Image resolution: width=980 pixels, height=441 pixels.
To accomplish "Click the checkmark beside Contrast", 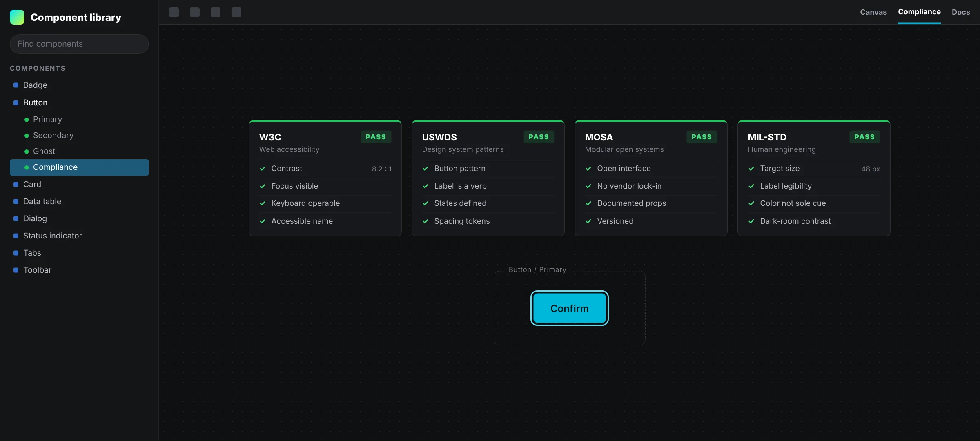I will [263, 169].
